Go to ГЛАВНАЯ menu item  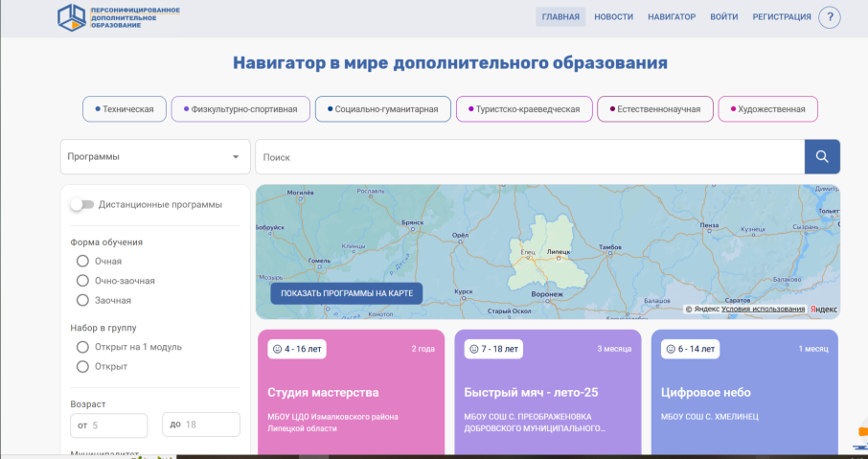coord(560,17)
